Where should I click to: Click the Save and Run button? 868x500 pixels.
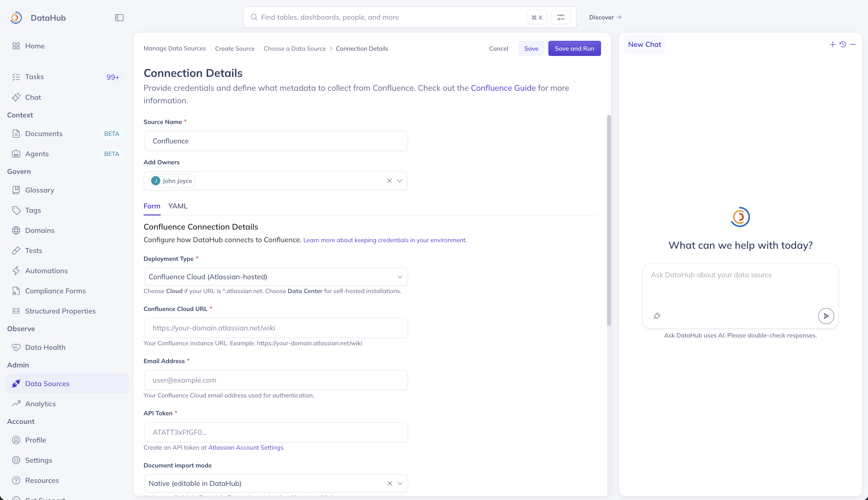(x=574, y=48)
